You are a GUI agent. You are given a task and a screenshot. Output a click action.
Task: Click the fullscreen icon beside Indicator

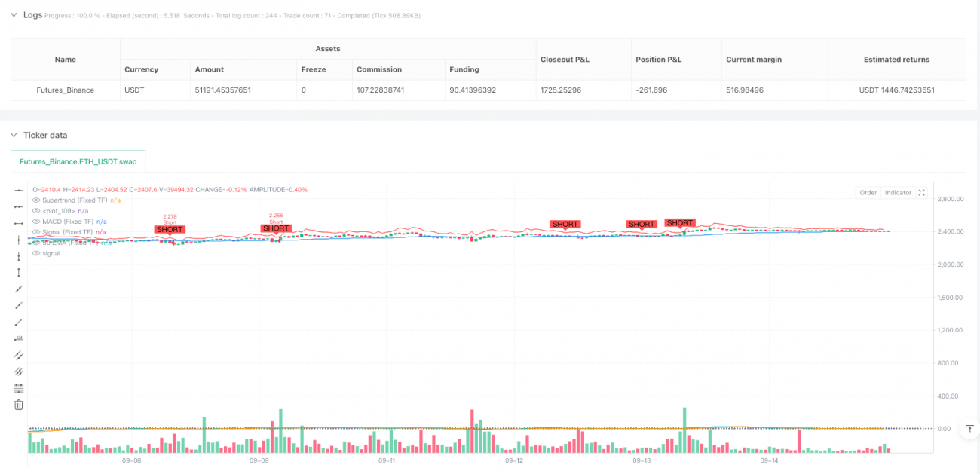click(x=921, y=193)
